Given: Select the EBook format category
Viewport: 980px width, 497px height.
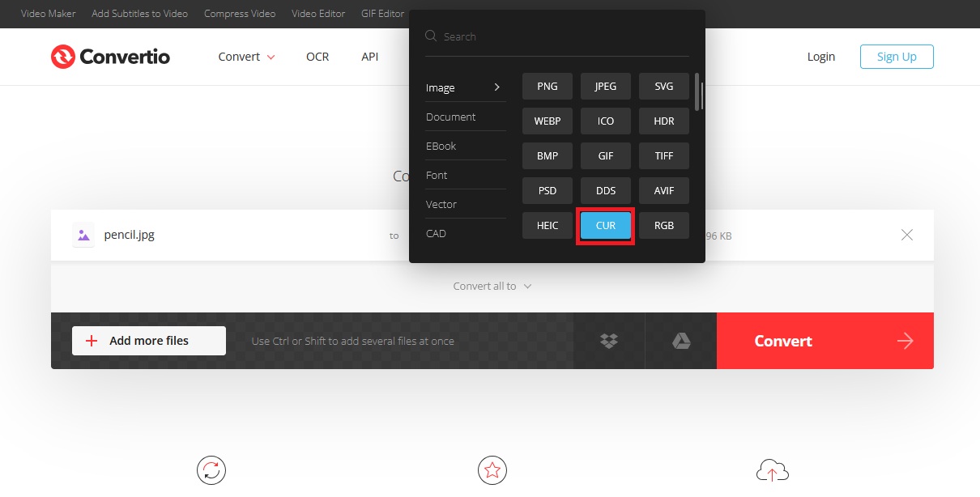Looking at the screenshot, I should tap(466, 146).
